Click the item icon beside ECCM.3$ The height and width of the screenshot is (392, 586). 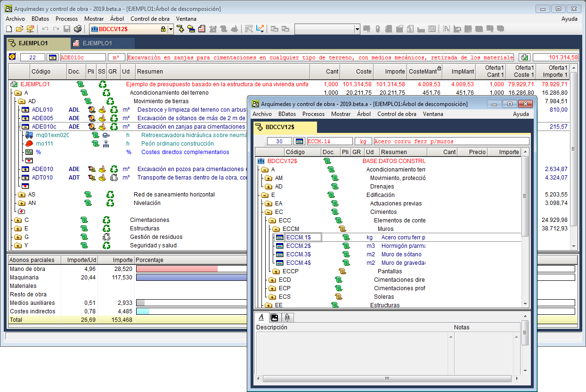click(x=279, y=254)
